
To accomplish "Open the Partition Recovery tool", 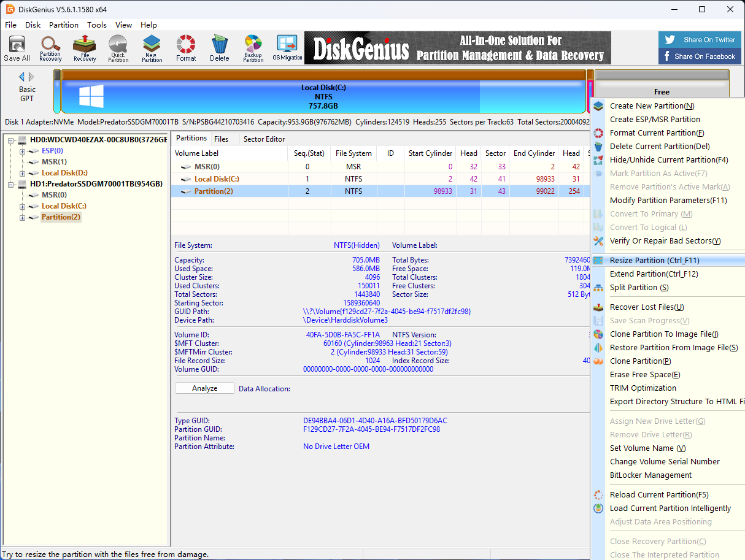I will click(x=50, y=48).
